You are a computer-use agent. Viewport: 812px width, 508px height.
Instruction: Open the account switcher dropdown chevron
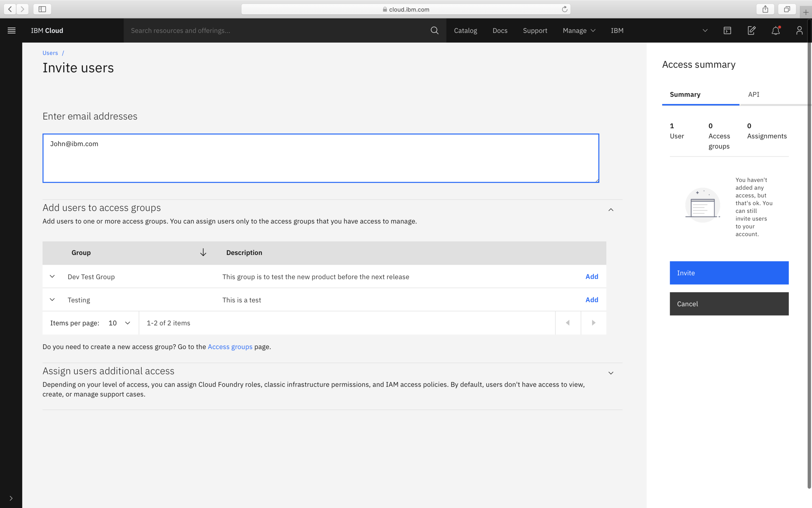point(705,31)
